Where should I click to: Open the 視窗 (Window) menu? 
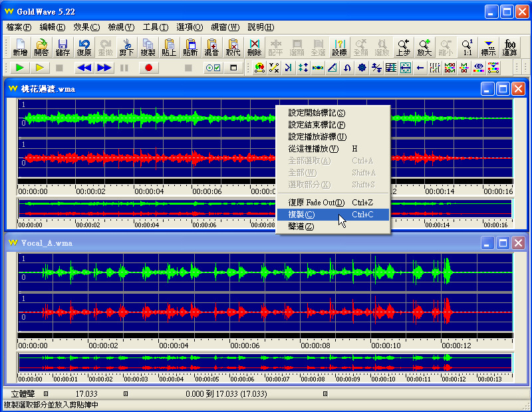tap(225, 27)
